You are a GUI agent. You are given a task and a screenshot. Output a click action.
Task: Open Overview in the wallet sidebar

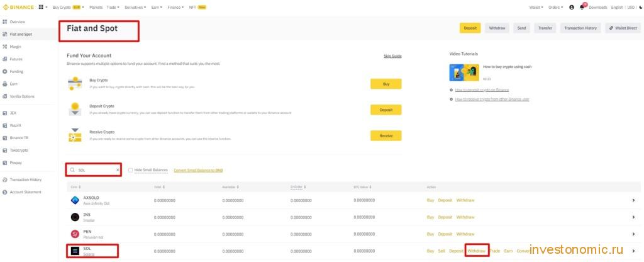pyautogui.click(x=17, y=22)
